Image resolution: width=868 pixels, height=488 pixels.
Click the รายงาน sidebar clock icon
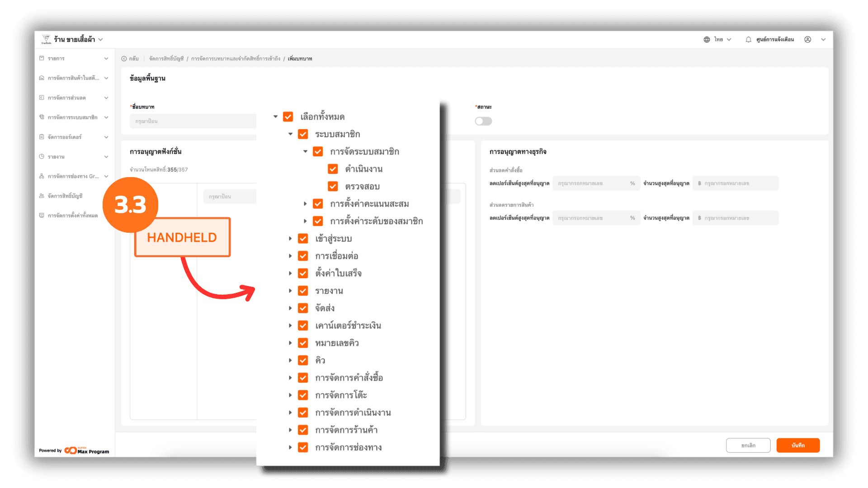[x=42, y=157]
